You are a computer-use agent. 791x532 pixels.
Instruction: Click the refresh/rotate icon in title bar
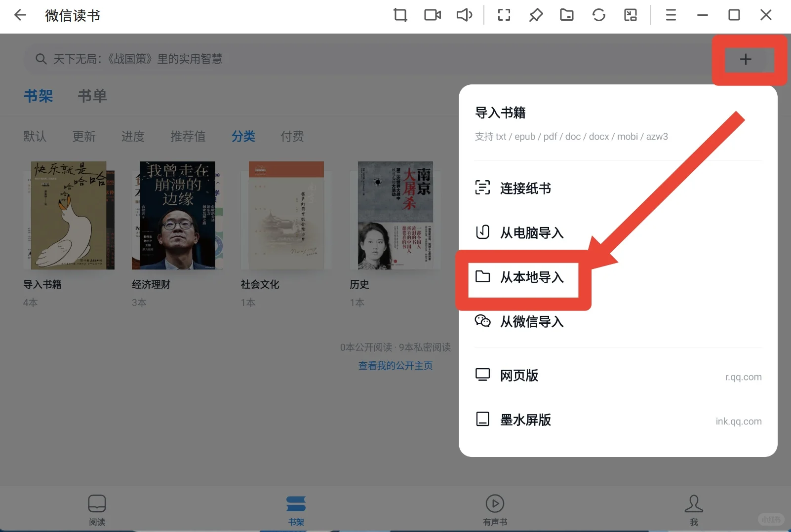pyautogui.click(x=599, y=15)
